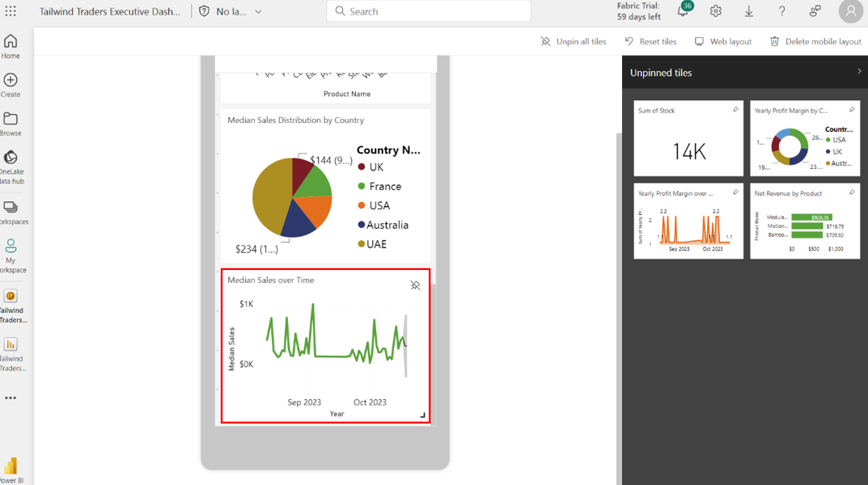
Task: Go to Home in the navigation
Action: point(11,46)
